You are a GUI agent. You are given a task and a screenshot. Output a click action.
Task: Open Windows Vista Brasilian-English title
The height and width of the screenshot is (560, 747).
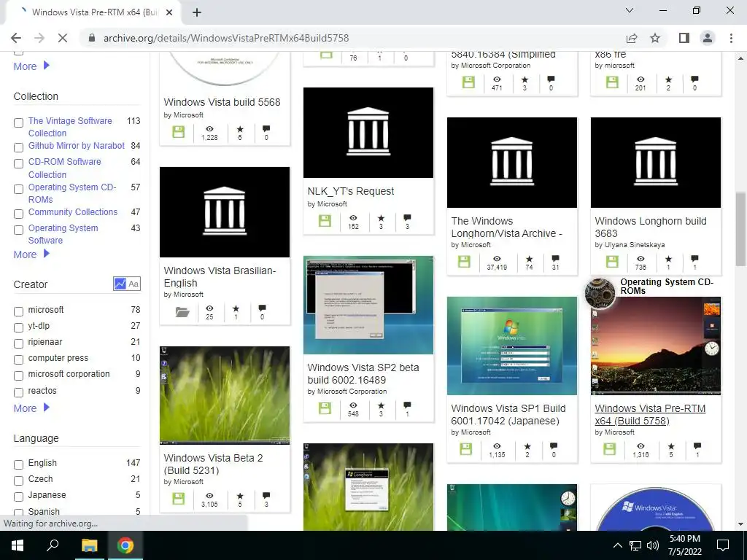point(220,276)
